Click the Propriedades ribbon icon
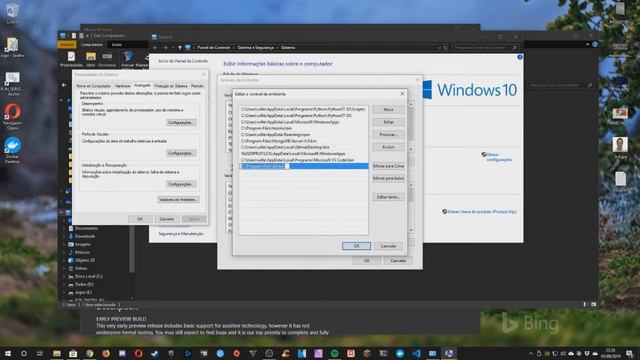This screenshot has height=360, width=640. [71, 60]
